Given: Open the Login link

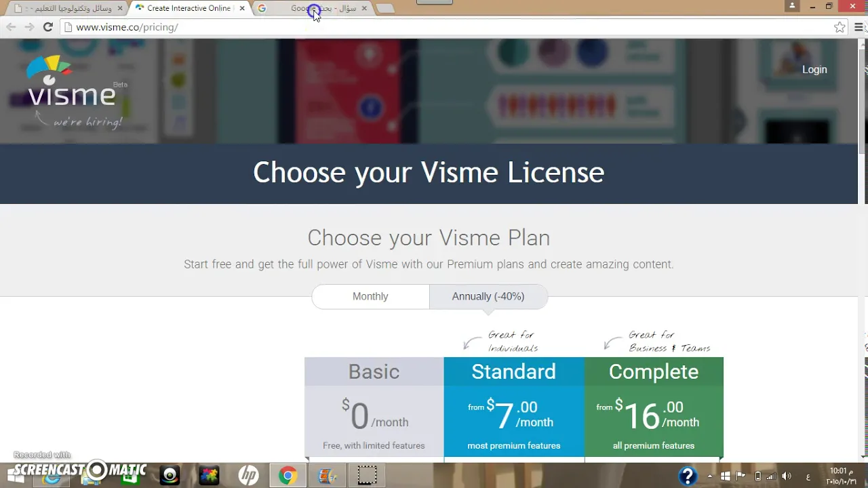Looking at the screenshot, I should tap(814, 69).
